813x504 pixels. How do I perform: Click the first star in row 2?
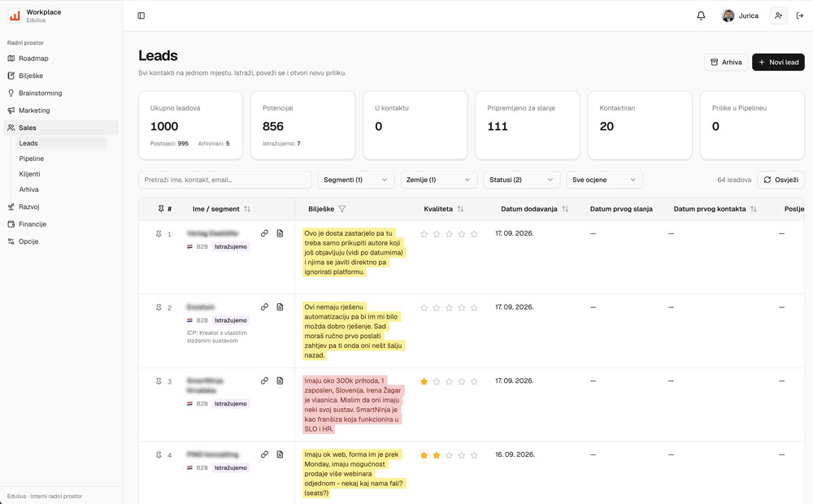coord(424,307)
